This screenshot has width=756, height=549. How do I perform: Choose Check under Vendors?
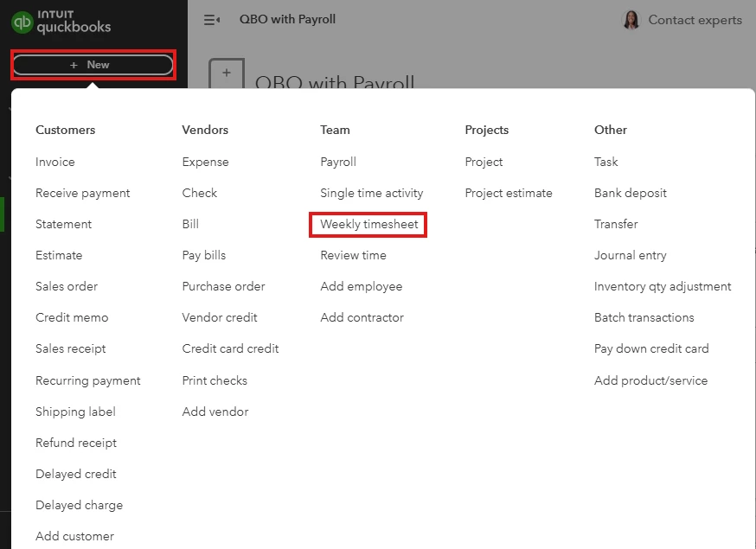coord(200,194)
